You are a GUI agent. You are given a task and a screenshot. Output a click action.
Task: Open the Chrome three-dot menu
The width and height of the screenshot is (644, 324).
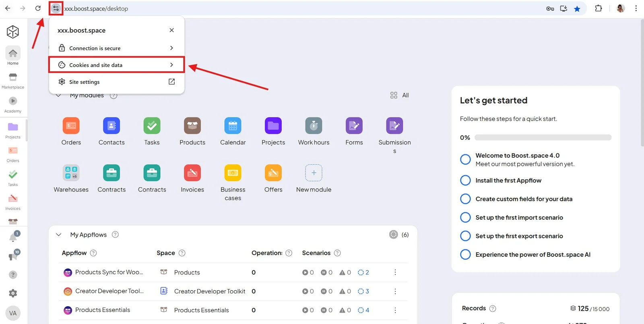636,8
